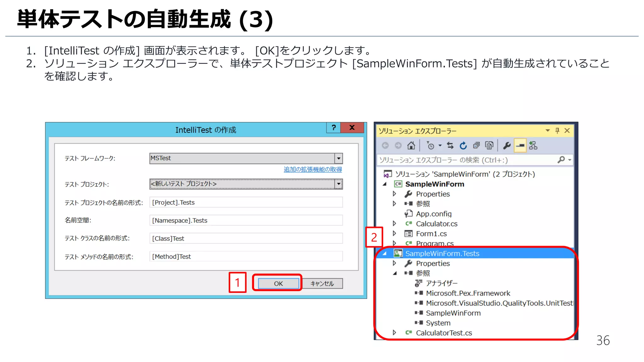Edit the [Namespace].Tests namespace field

pos(246,220)
